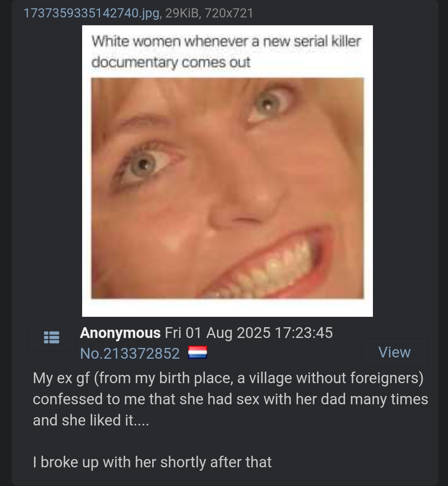Open the 1737359335142740.jpg file link

click(91, 13)
